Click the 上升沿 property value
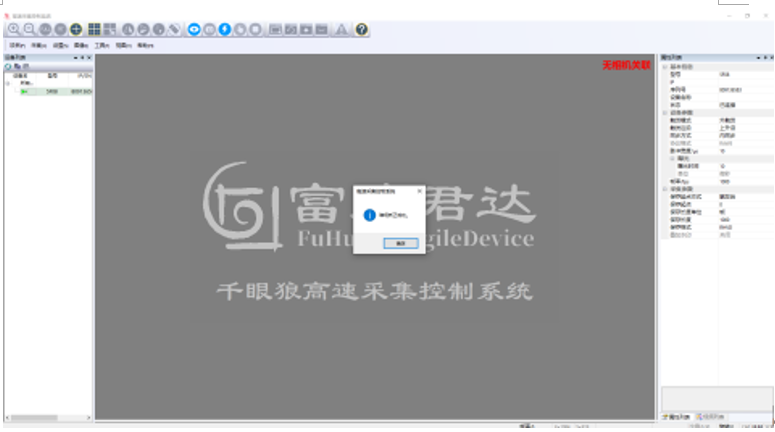The width and height of the screenshot is (775, 432). click(727, 128)
